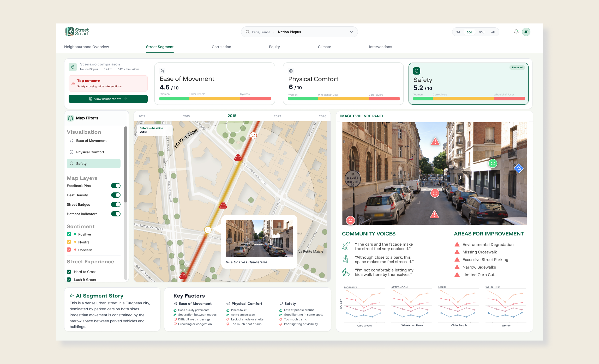Click View street report button

108,99
